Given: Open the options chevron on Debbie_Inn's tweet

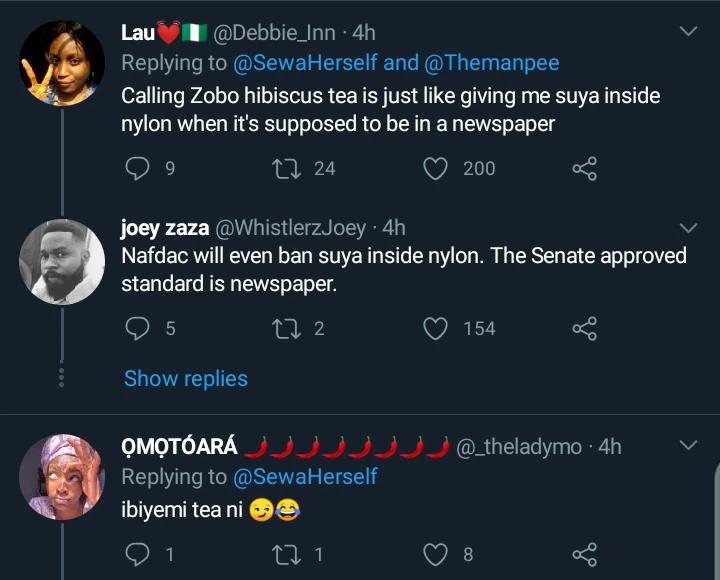Looking at the screenshot, I should [x=688, y=32].
